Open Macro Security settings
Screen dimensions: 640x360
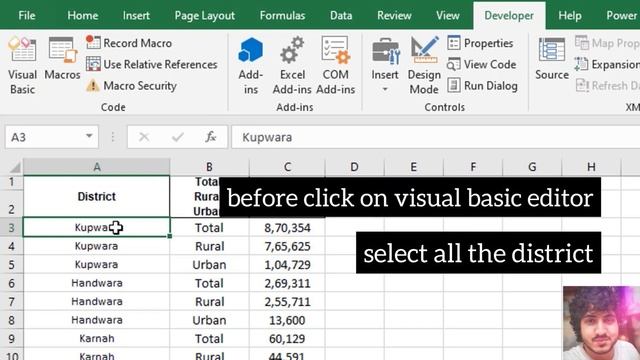pos(131,86)
